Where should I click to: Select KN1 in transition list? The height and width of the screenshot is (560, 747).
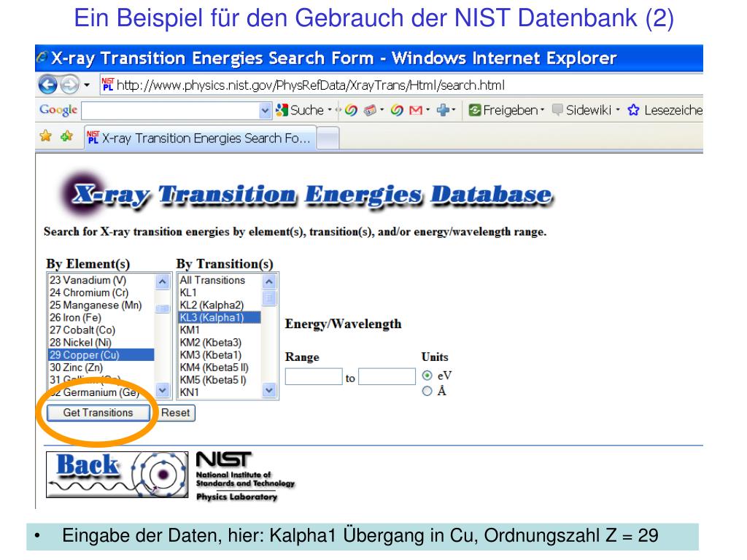pos(220,392)
